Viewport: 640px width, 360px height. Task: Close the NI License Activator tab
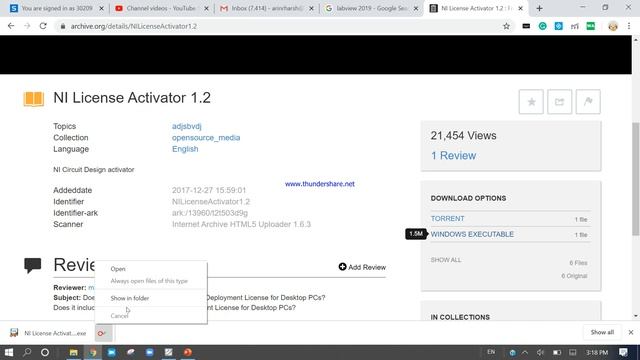[x=520, y=8]
